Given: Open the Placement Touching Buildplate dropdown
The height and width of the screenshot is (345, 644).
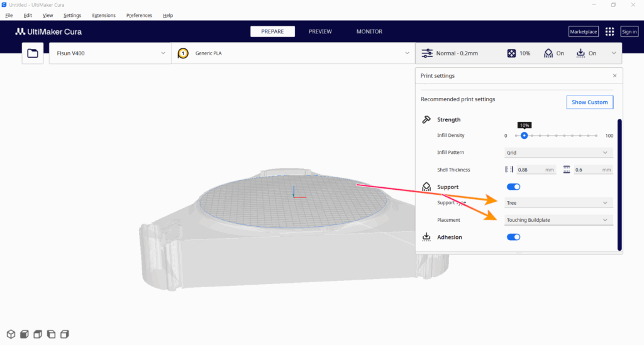Looking at the screenshot, I should tap(558, 220).
